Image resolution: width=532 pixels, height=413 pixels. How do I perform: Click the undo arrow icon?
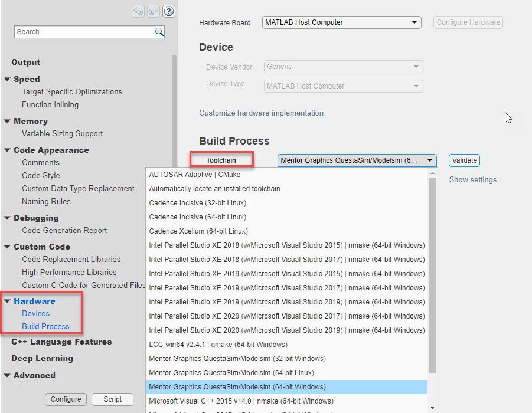[x=138, y=11]
